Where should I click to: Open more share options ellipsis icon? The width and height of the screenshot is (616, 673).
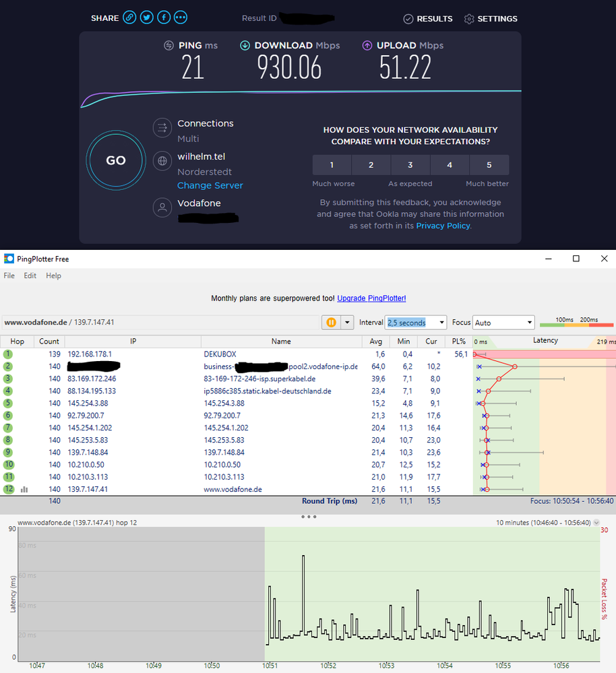coord(181,18)
